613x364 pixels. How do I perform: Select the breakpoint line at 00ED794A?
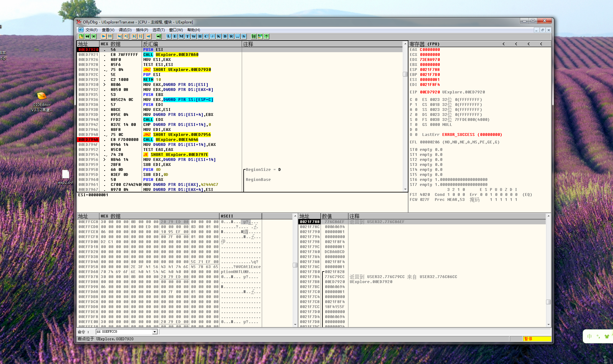(88, 140)
